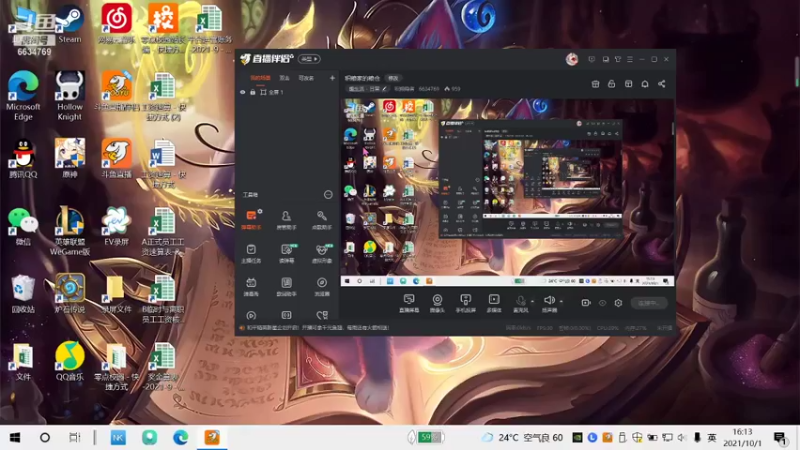
Task: Select the Hollow Knight desktop shortcut
Action: pos(69,96)
